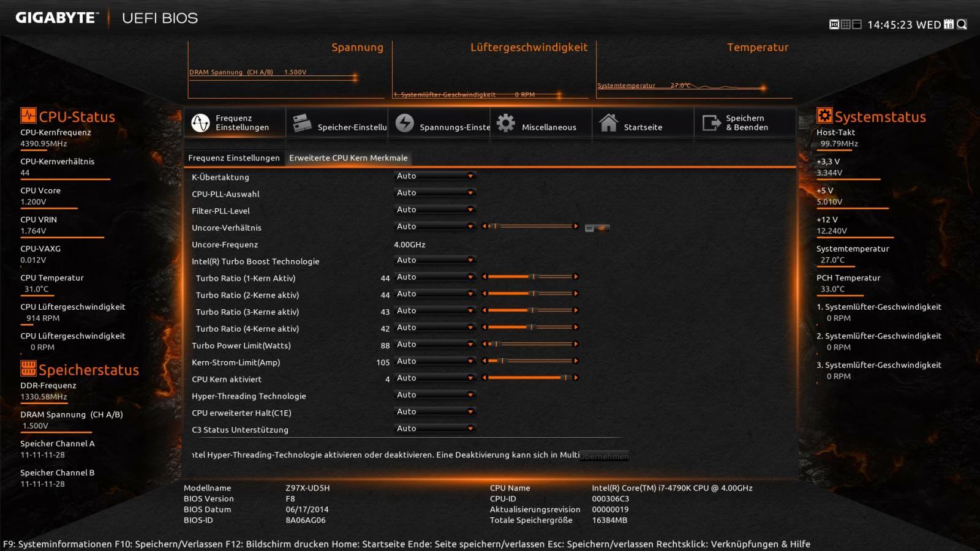
Task: Expand Turbo Ratio (1-Kern Aktiv) dropdown
Action: tap(435, 277)
